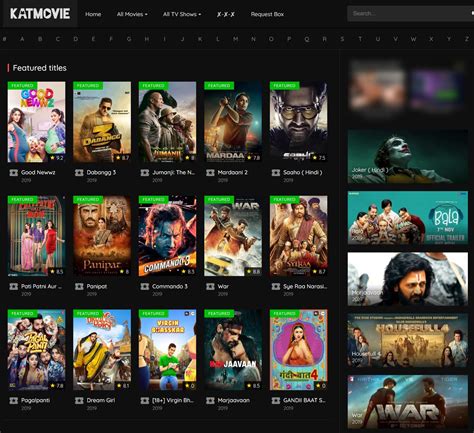The height and width of the screenshot is (433, 474).
Task: Expand the All TV Shows dropdown
Action: click(182, 14)
